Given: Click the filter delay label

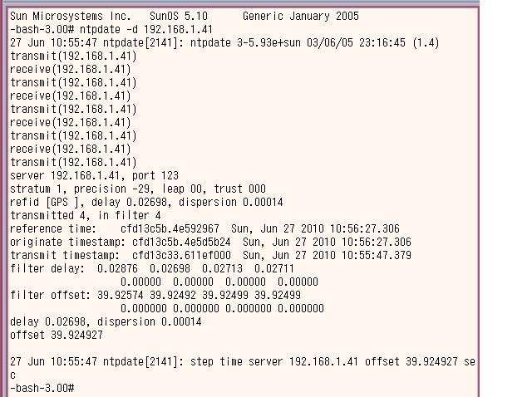Looking at the screenshot, I should 47,268.
